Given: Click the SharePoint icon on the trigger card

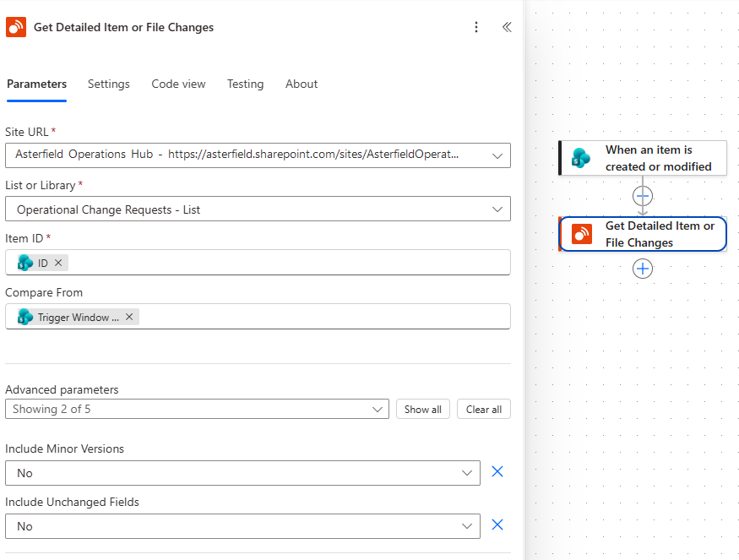Looking at the screenshot, I should tap(581, 158).
